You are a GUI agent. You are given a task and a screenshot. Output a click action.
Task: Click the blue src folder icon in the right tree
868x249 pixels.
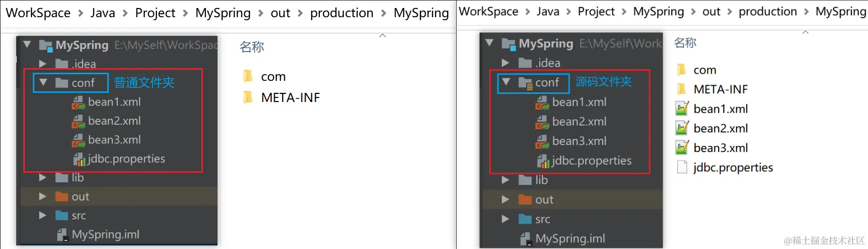point(526,219)
